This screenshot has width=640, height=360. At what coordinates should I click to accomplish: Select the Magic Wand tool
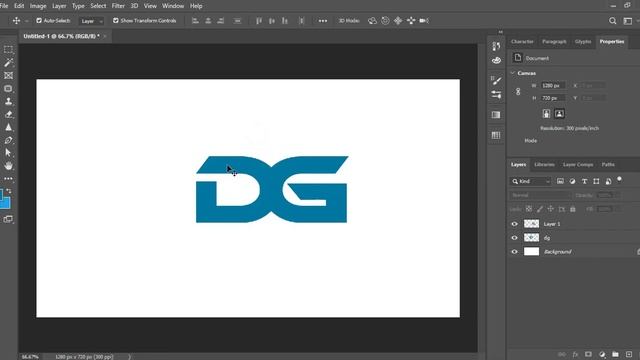click(8, 62)
